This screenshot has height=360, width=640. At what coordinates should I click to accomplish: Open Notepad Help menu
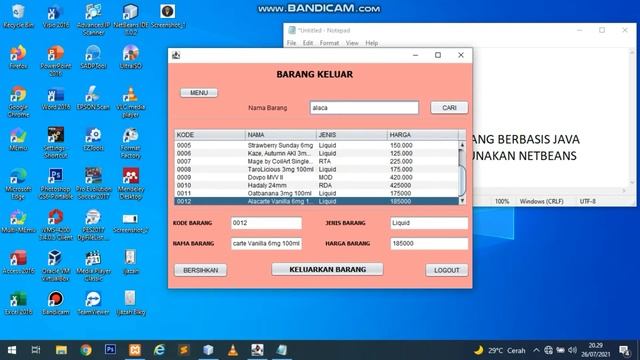pyautogui.click(x=371, y=43)
